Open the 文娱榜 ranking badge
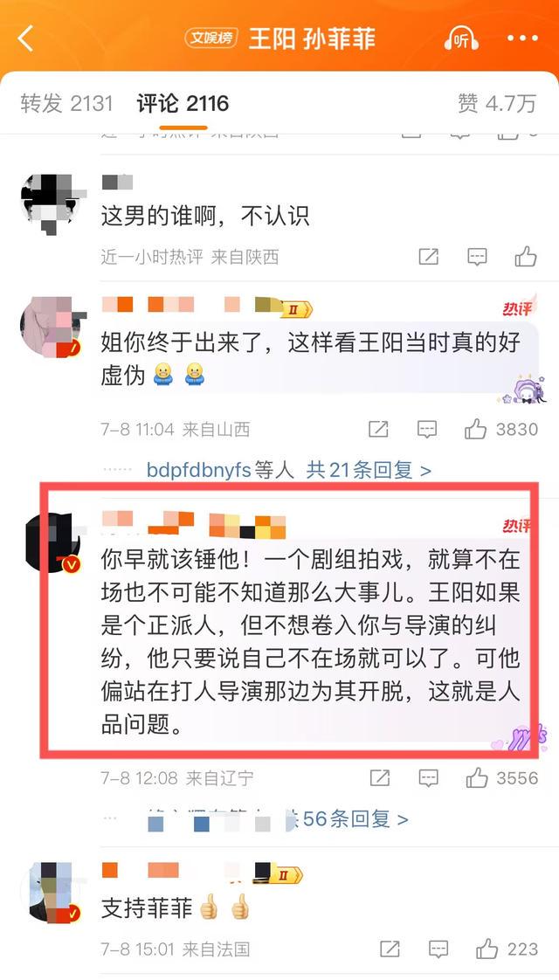The width and height of the screenshot is (559, 980). [211, 38]
